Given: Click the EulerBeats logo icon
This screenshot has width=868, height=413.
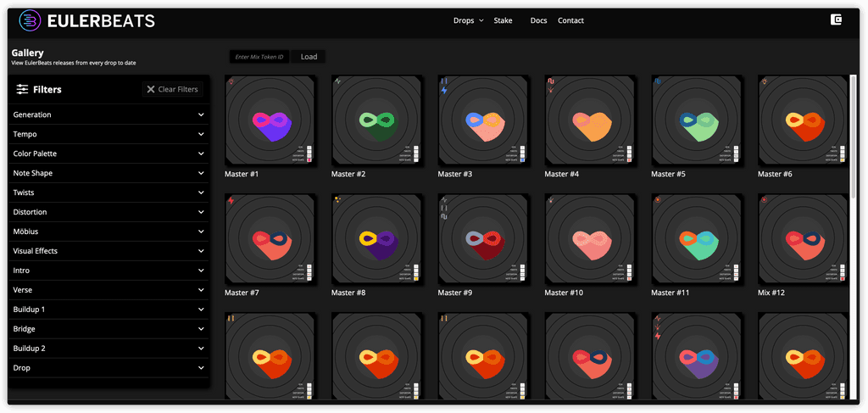Looking at the screenshot, I should point(30,21).
